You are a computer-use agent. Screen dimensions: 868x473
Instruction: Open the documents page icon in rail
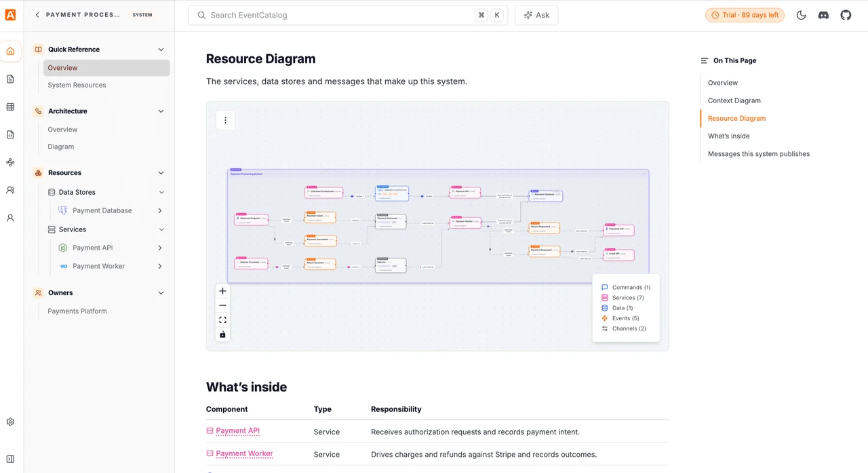tap(10, 79)
